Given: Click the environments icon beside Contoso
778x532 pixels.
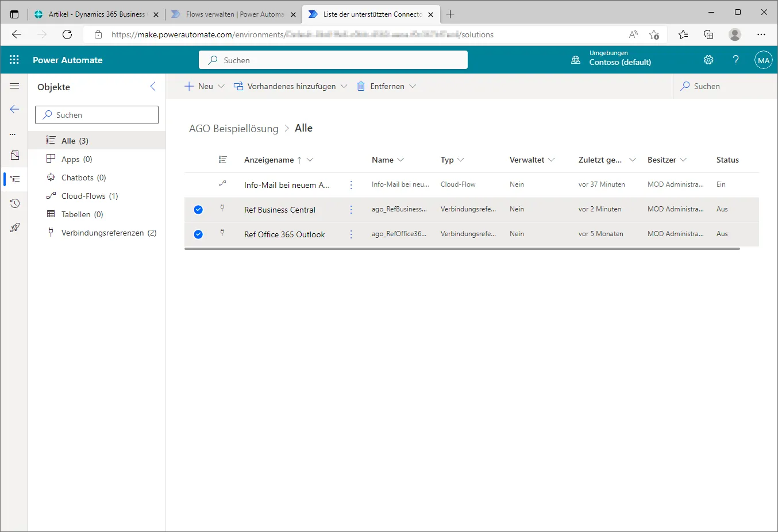Looking at the screenshot, I should tap(576, 60).
